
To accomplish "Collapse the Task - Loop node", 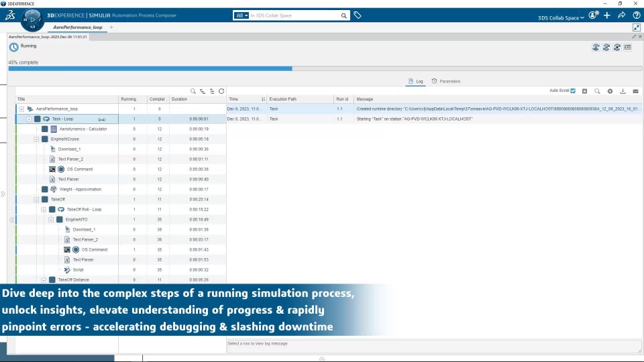I will coord(29,119).
